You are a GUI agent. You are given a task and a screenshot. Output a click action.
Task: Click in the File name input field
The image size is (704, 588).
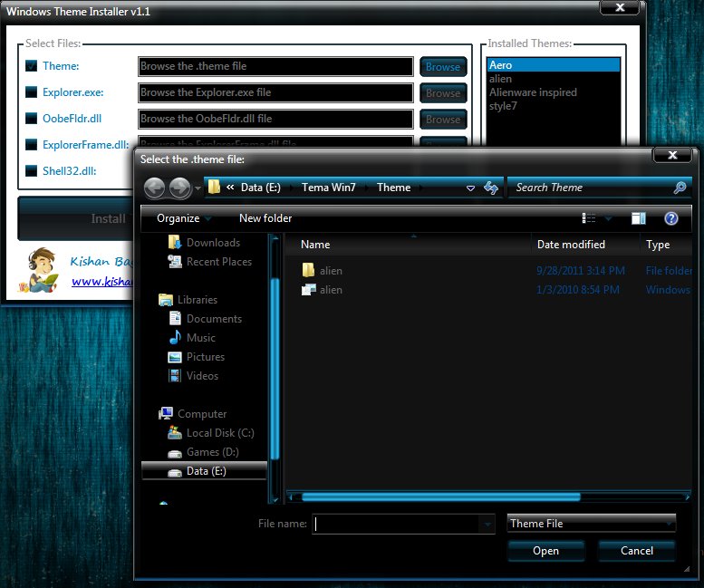tap(396, 524)
